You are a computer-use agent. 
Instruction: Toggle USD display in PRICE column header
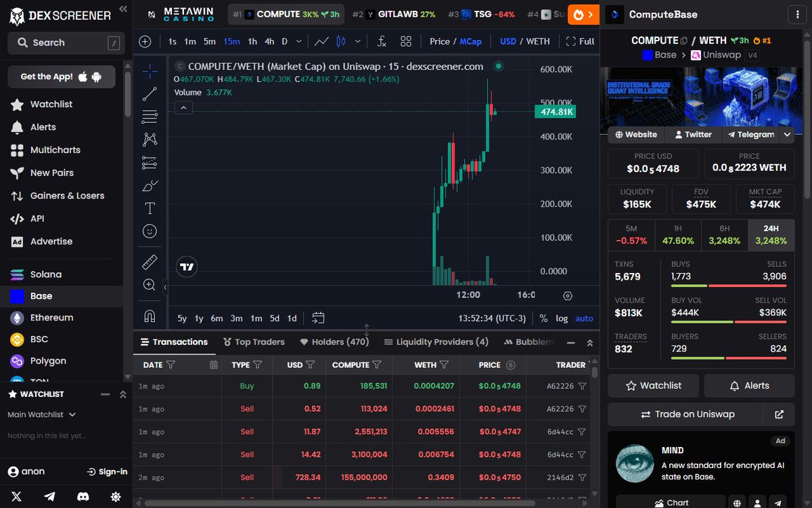511,365
